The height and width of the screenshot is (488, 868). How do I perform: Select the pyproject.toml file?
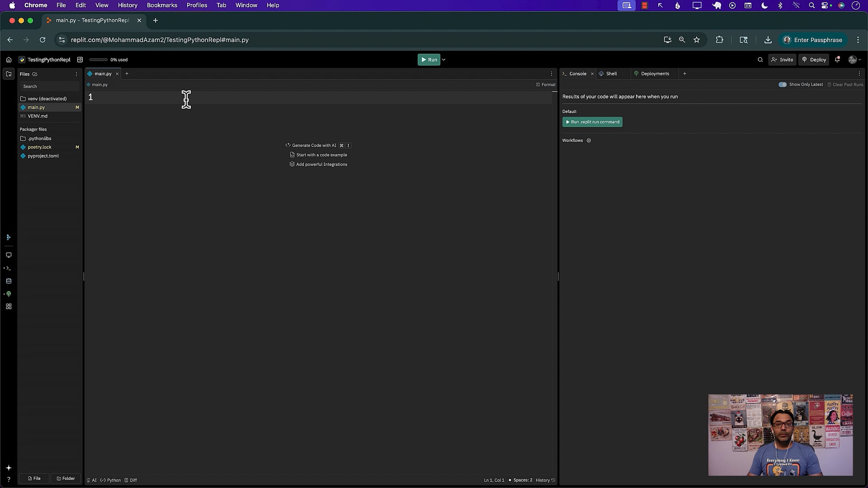[50, 156]
